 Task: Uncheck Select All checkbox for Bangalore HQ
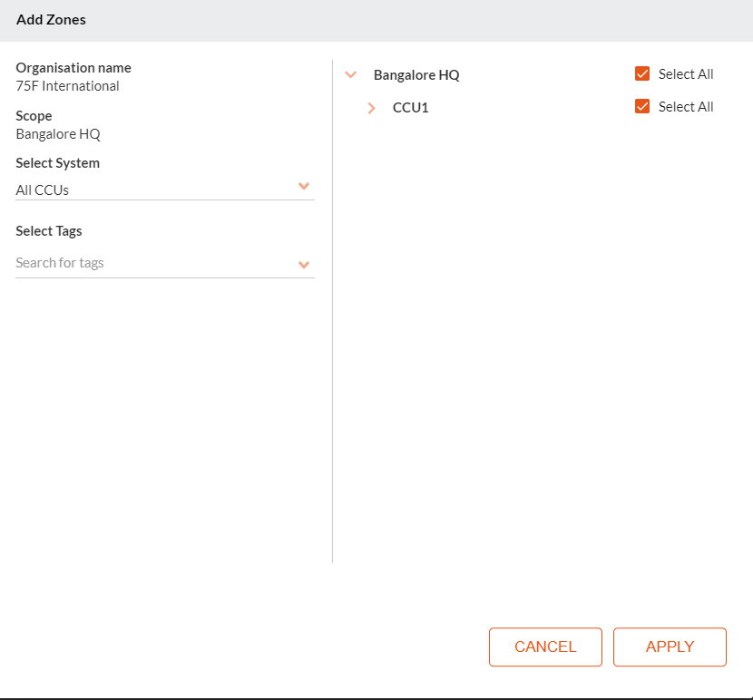click(642, 74)
